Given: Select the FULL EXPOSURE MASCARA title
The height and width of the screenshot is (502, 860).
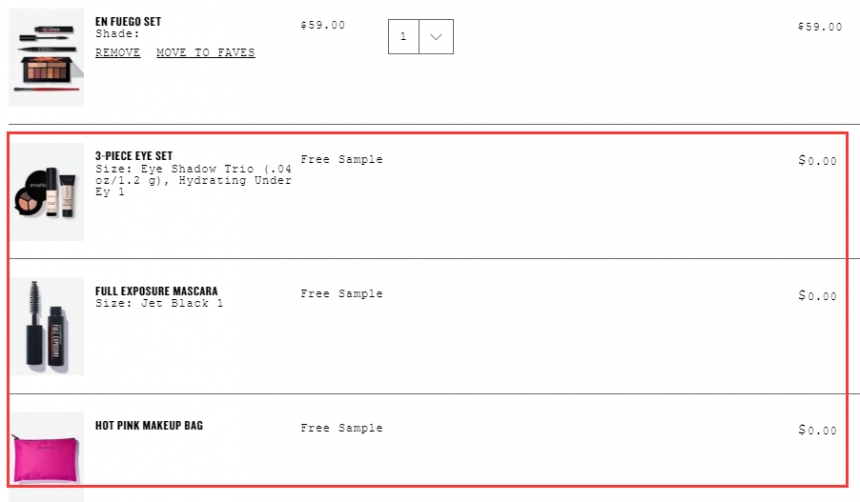Looking at the screenshot, I should point(156,291).
